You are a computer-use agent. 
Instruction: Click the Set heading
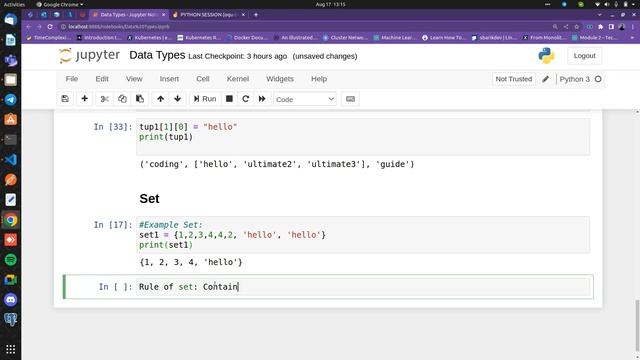coord(149,199)
